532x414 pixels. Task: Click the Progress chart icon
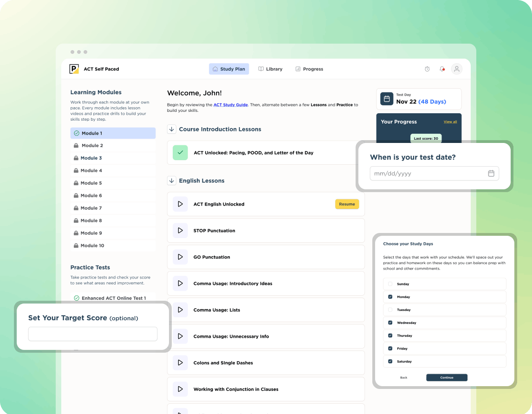pos(298,69)
